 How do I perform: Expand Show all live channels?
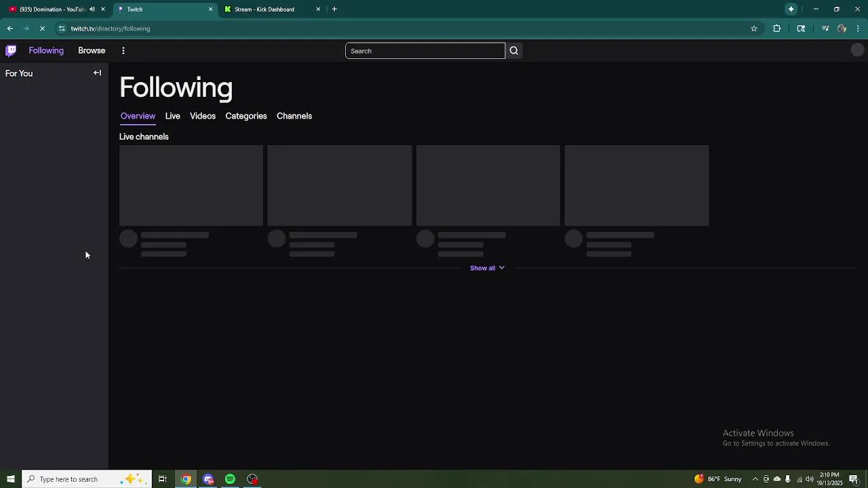488,268
